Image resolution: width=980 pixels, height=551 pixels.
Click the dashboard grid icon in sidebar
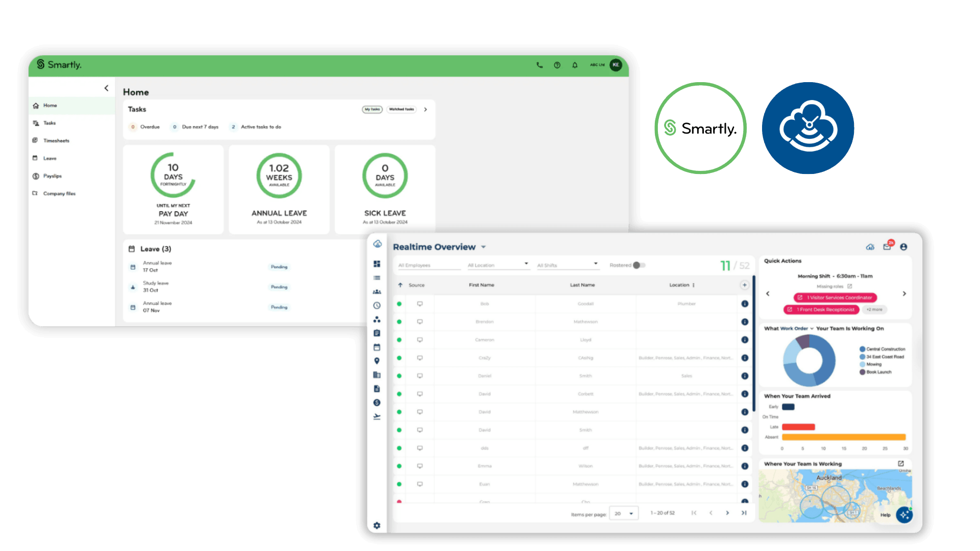coord(377,264)
